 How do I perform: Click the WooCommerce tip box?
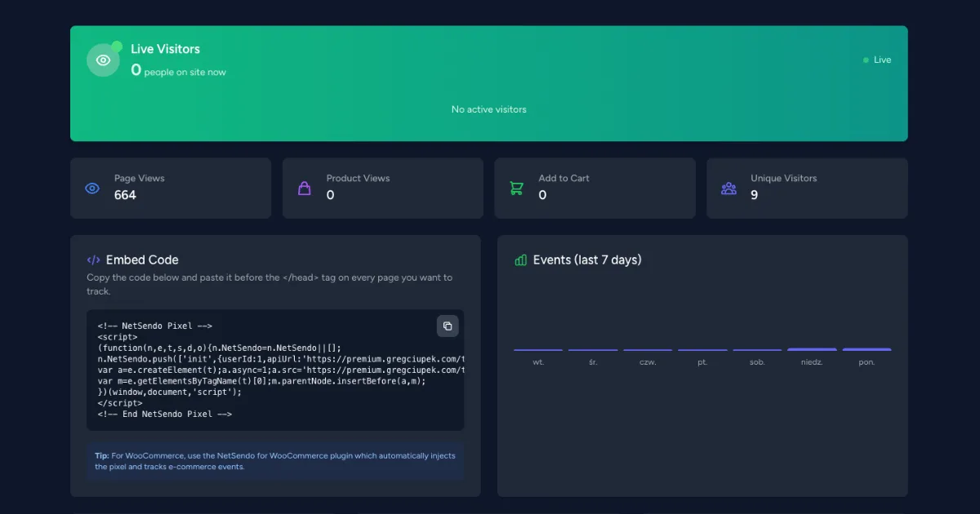click(275, 462)
